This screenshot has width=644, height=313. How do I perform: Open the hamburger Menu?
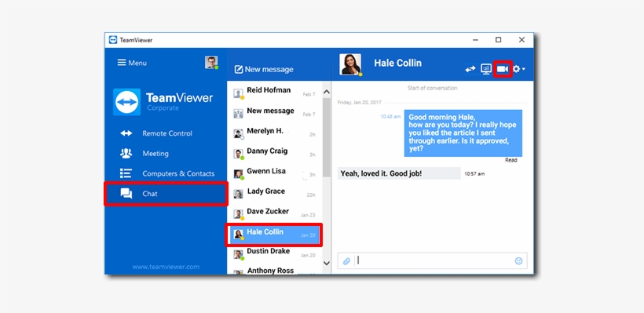132,63
